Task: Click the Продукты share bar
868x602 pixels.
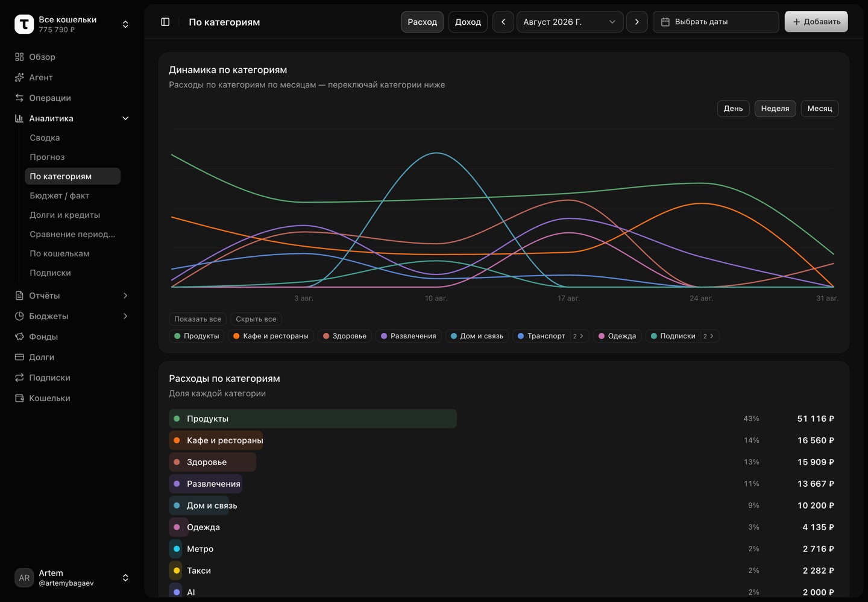Action: coord(313,419)
